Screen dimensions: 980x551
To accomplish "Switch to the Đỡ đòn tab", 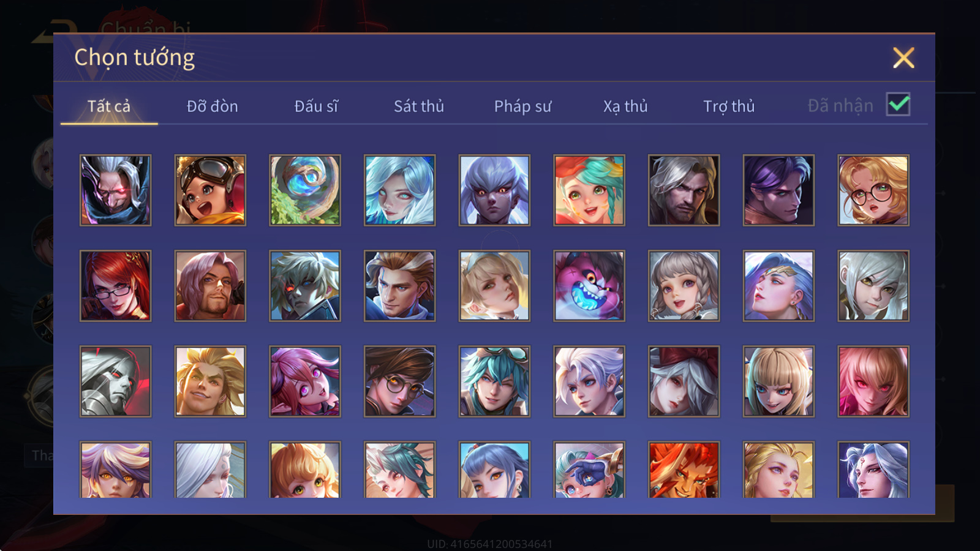I will (x=212, y=107).
